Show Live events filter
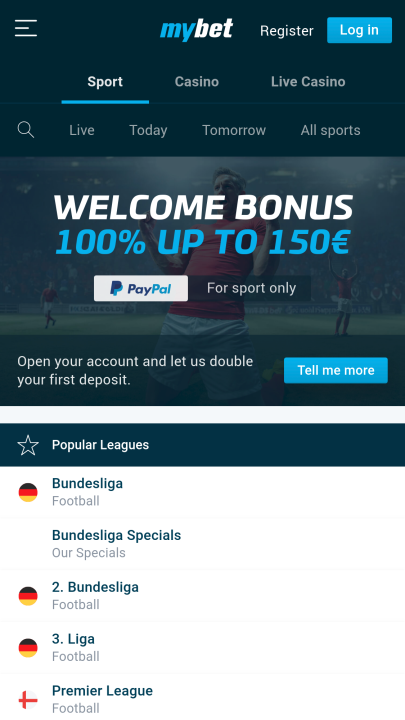The width and height of the screenshot is (405, 720). [x=82, y=130]
